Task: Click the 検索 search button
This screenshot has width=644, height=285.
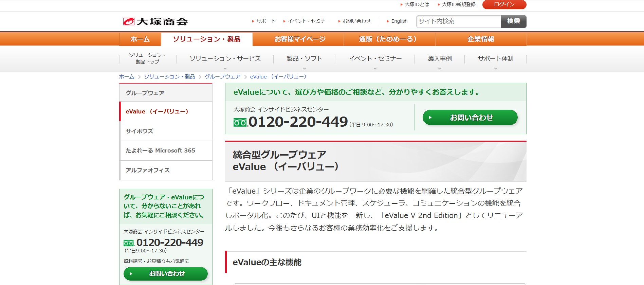Action: tap(514, 21)
